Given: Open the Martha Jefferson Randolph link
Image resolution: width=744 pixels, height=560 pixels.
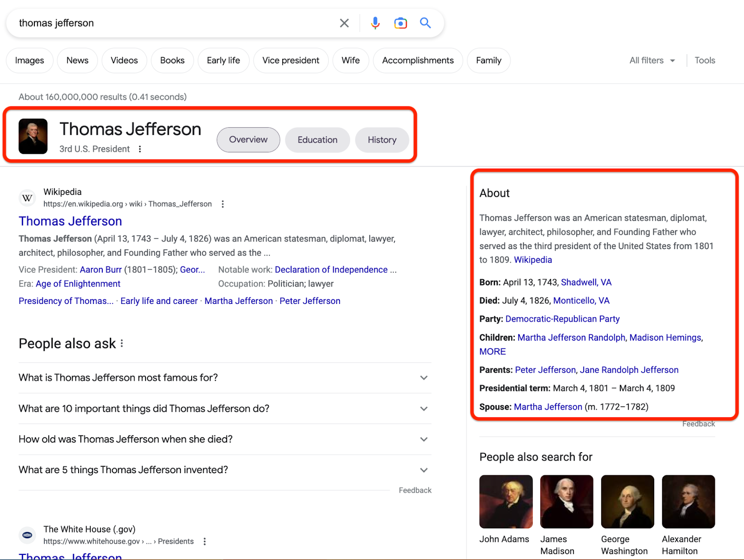Looking at the screenshot, I should pos(571,337).
